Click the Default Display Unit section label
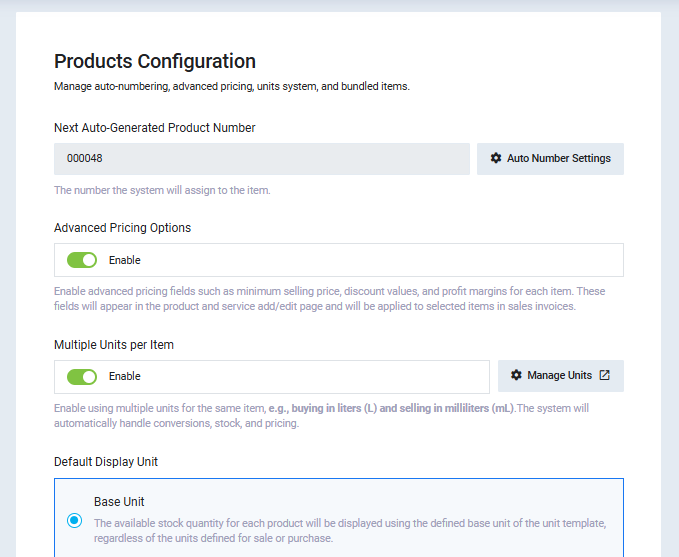Image resolution: width=679 pixels, height=557 pixels. pyautogui.click(x=106, y=461)
